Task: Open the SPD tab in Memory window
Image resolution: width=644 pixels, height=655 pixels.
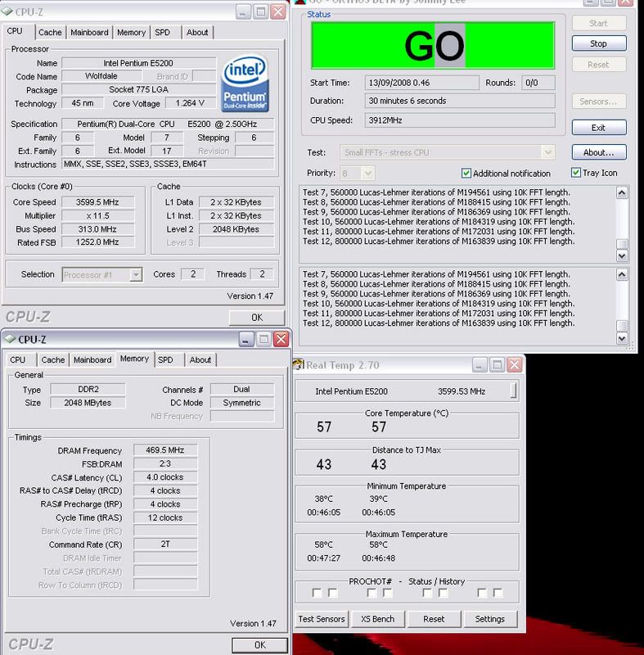Action: click(x=165, y=359)
